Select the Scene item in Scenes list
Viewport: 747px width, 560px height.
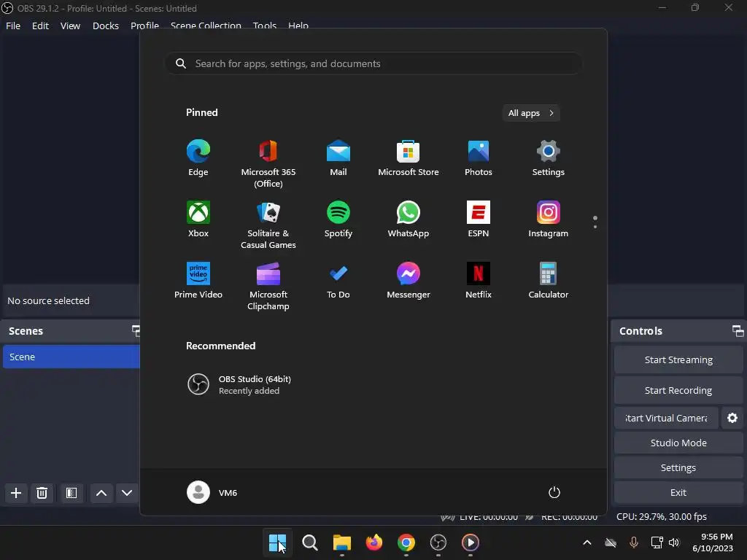click(71, 357)
